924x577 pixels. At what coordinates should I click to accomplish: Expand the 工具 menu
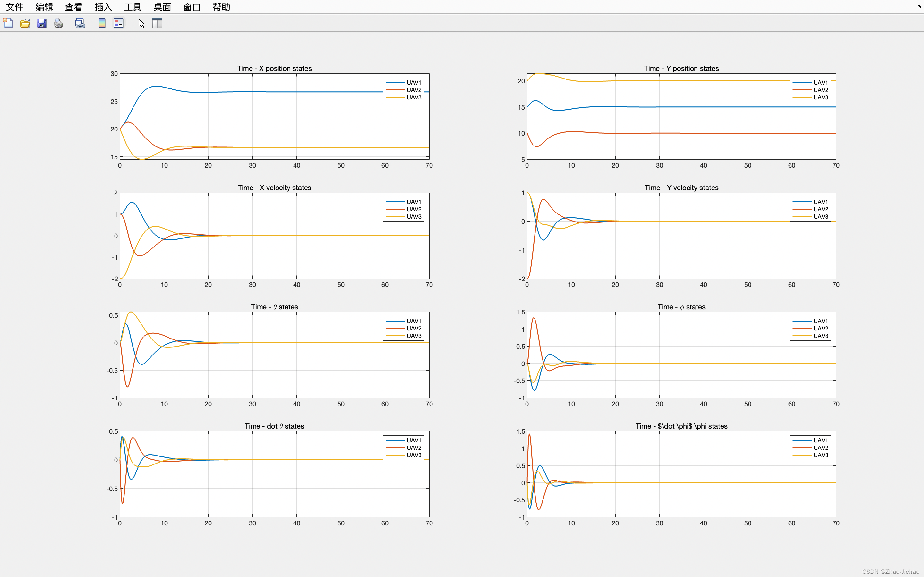[133, 7]
